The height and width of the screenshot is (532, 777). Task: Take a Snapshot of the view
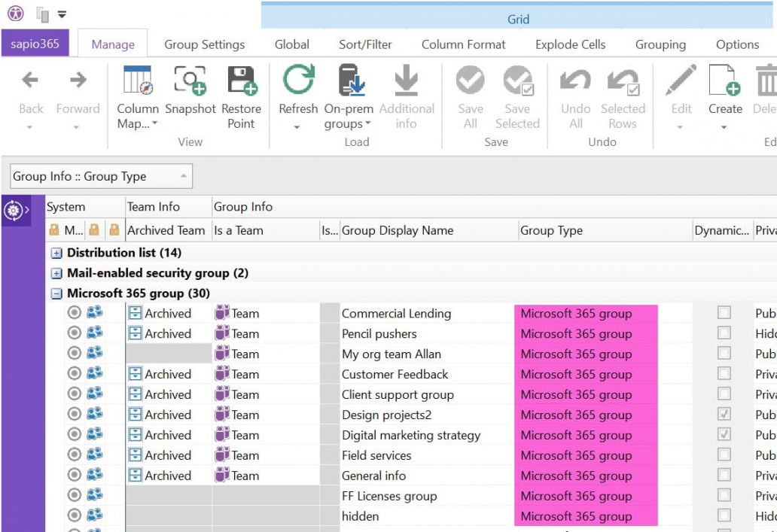(190, 80)
